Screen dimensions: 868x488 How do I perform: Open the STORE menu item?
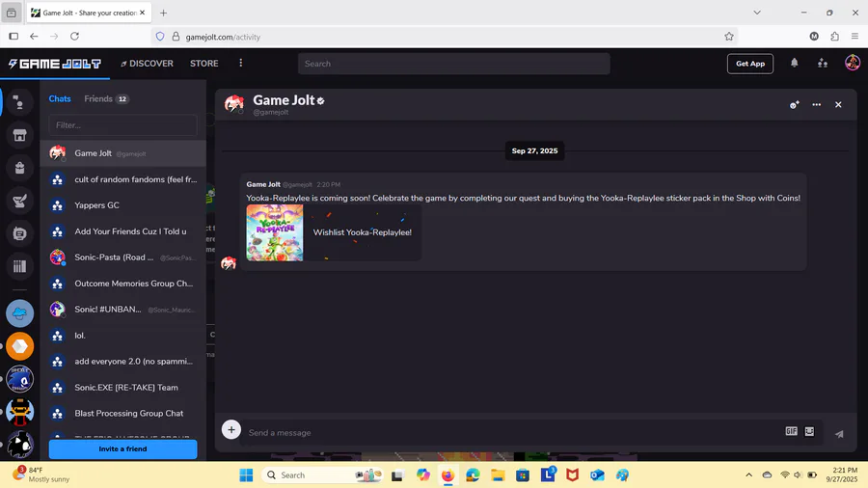point(203,64)
